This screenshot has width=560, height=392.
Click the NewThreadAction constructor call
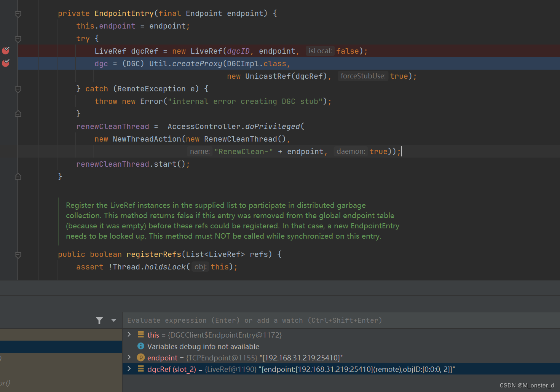[x=147, y=139]
